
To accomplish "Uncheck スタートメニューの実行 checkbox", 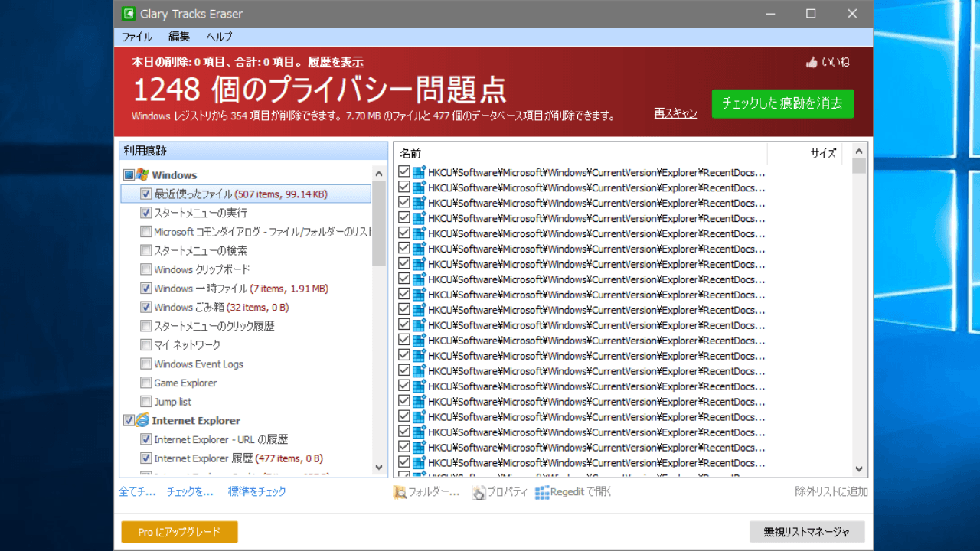I will [x=146, y=213].
